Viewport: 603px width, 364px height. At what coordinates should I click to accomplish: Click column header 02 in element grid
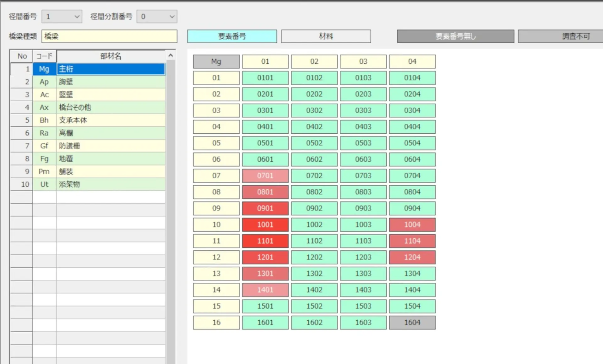[314, 62]
